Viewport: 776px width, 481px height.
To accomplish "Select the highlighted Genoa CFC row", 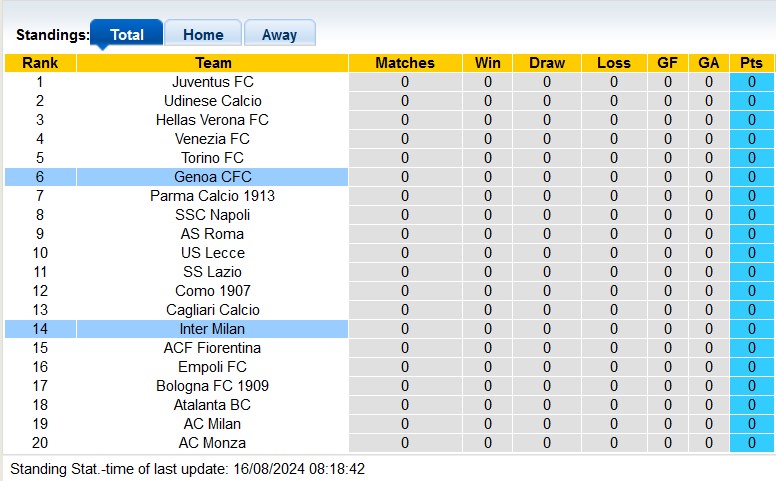I will 213,177.
